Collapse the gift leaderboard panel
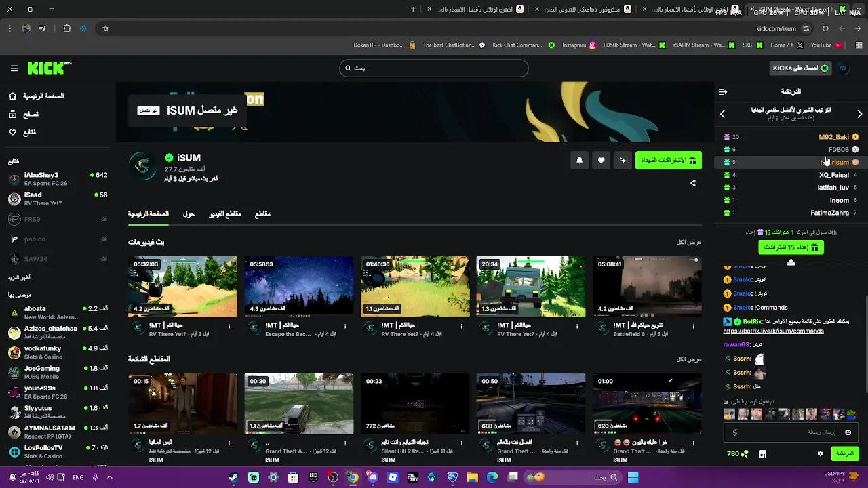Screen dimensions: 868x488 791,262
